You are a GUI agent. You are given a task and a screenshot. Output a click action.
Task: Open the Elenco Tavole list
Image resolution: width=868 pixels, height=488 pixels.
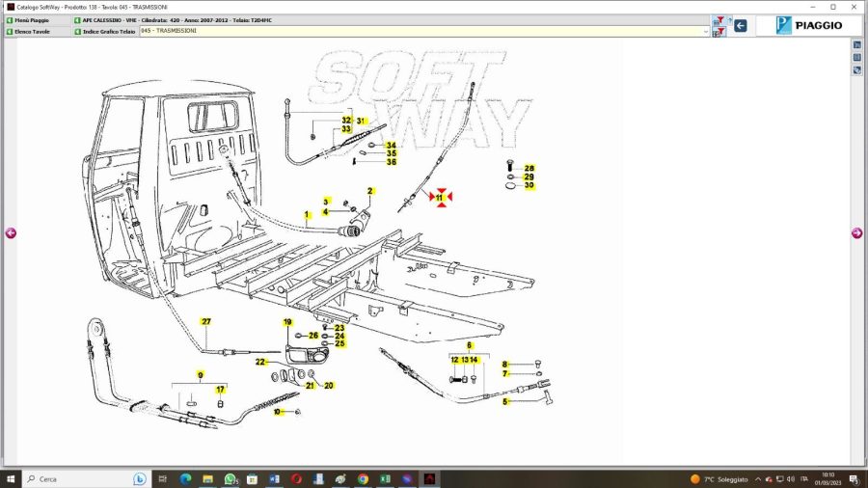[35, 31]
